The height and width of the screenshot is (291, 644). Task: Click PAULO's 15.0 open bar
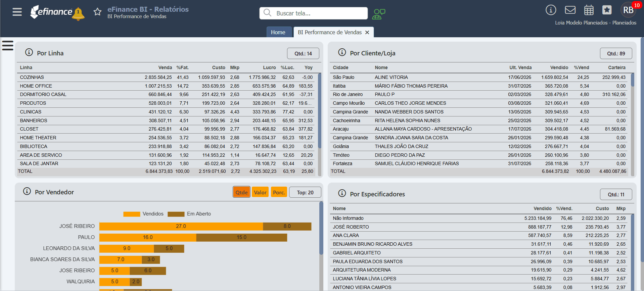click(x=241, y=237)
